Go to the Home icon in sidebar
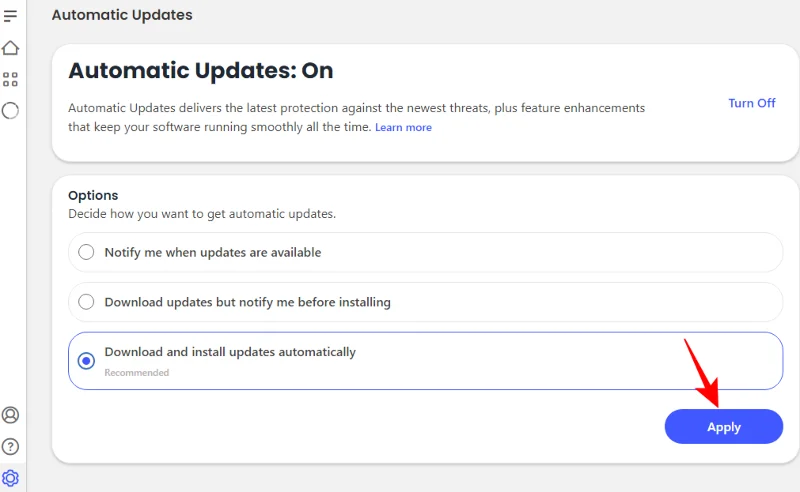The image size is (800, 492). pyautogui.click(x=11, y=48)
